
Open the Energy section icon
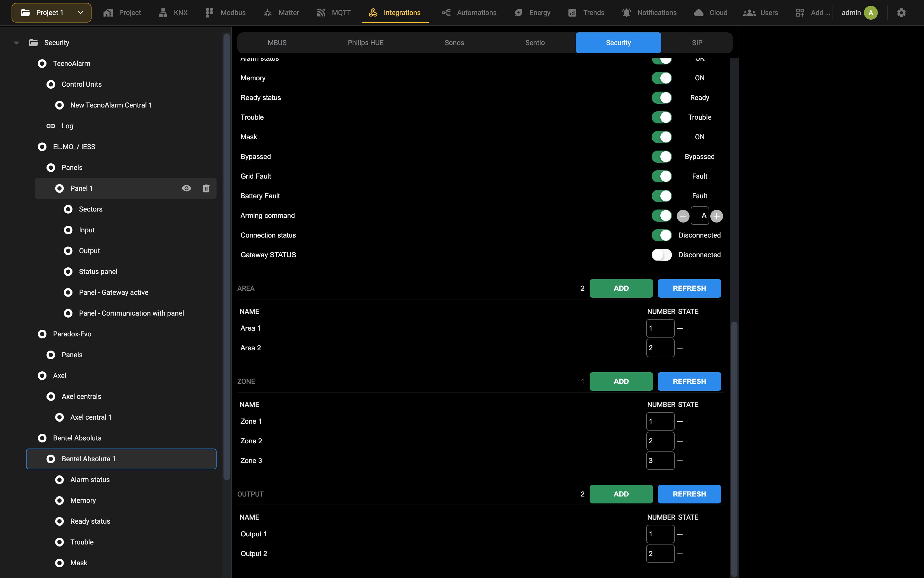click(x=519, y=13)
